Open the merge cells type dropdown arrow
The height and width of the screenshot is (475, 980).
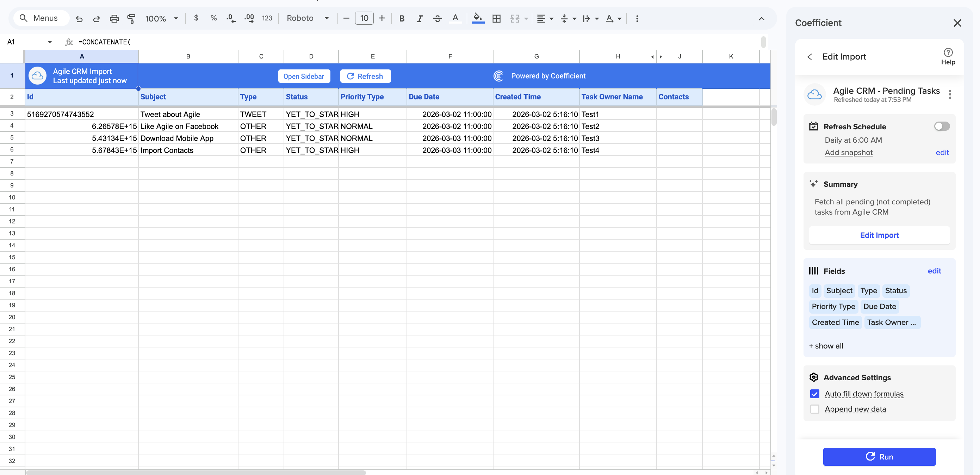click(x=526, y=18)
